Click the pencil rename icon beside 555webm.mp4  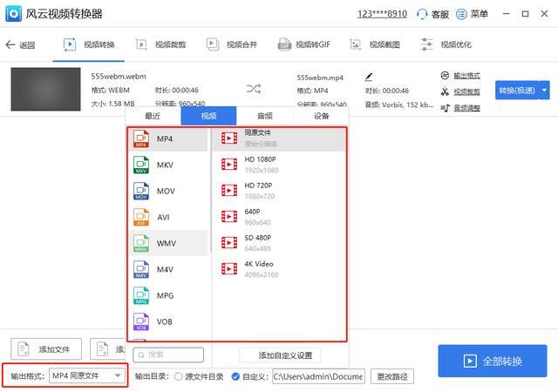[369, 77]
